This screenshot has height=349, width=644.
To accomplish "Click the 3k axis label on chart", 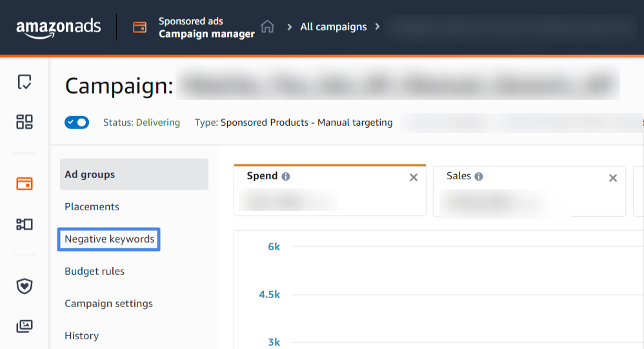I will [274, 342].
